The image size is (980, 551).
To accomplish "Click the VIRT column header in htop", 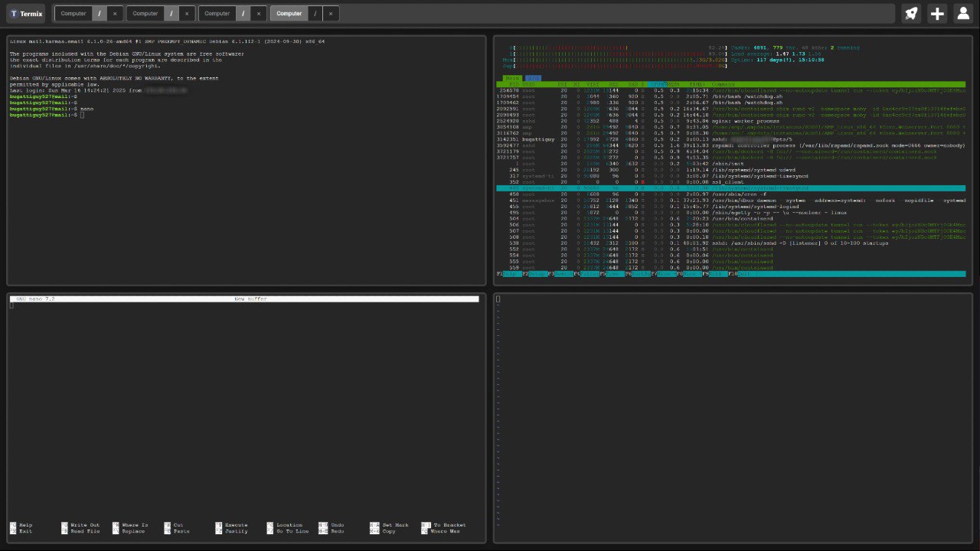I will 592,84.
